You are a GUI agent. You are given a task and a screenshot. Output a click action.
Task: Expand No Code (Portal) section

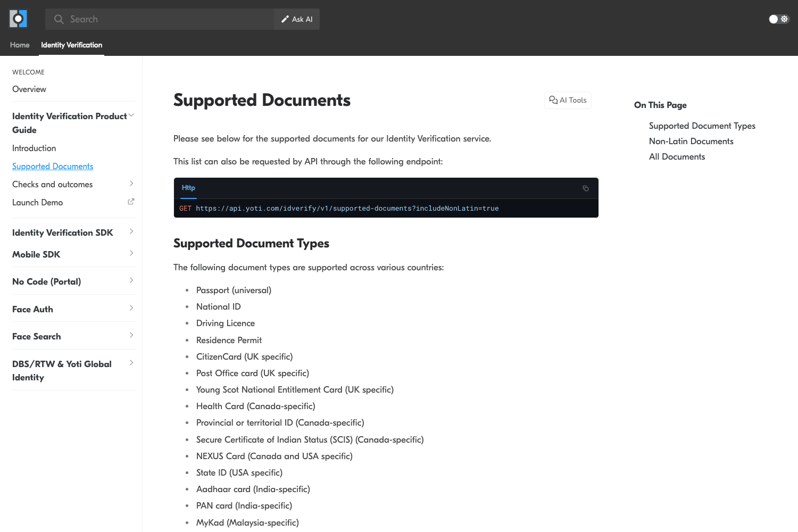(x=131, y=280)
